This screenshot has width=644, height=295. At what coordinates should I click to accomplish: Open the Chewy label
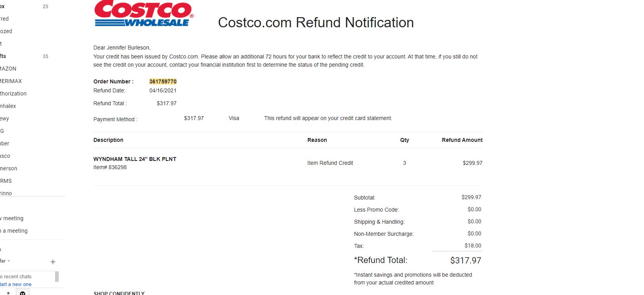(x=4, y=118)
